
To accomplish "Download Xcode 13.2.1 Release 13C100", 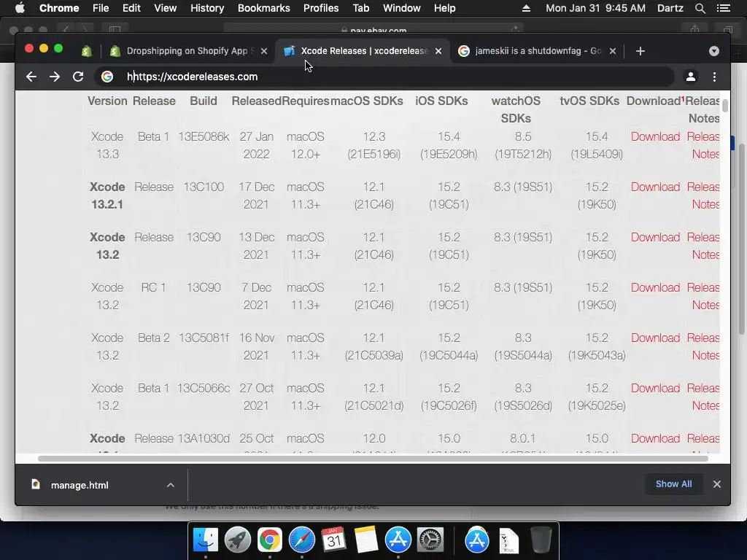I will coord(655,187).
